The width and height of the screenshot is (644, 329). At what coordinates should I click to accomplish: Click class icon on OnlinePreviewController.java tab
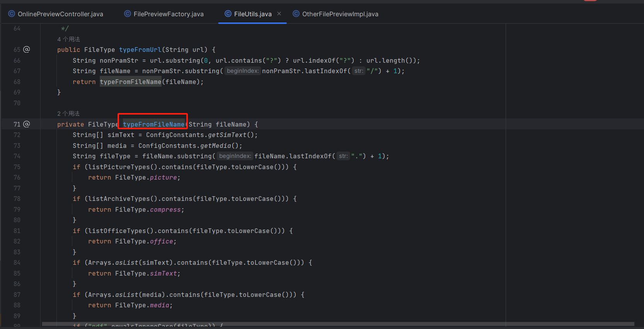coord(12,14)
